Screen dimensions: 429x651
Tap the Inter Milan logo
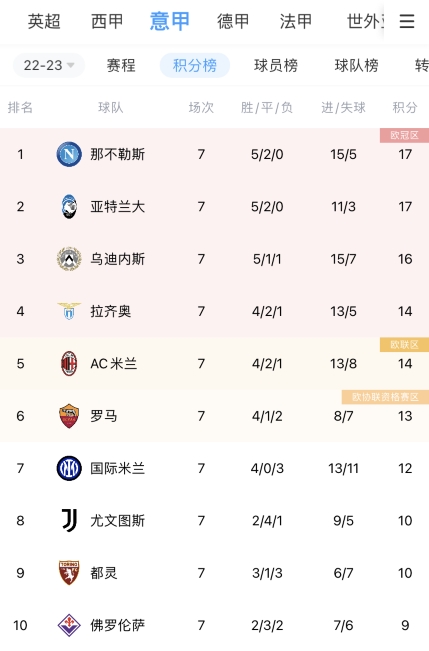click(69, 468)
